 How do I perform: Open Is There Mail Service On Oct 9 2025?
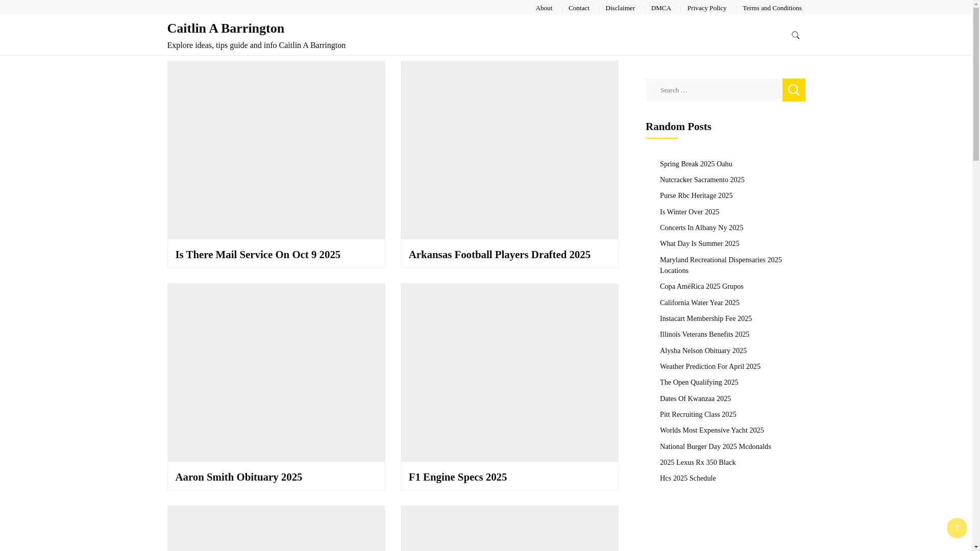258,255
